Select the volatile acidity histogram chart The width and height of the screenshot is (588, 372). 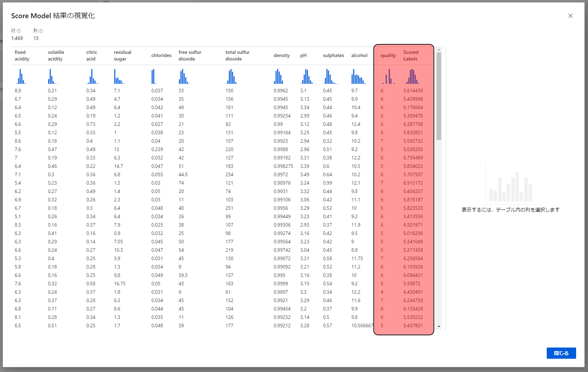tap(52, 77)
